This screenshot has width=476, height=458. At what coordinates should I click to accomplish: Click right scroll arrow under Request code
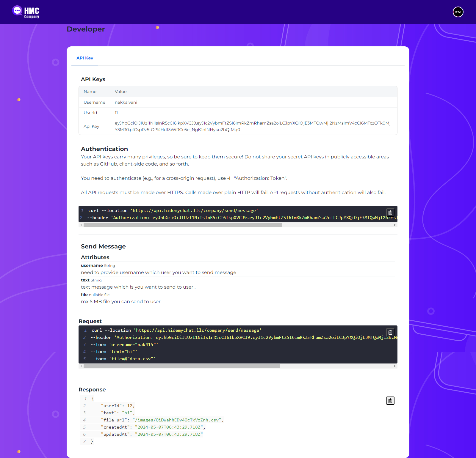pos(395,366)
